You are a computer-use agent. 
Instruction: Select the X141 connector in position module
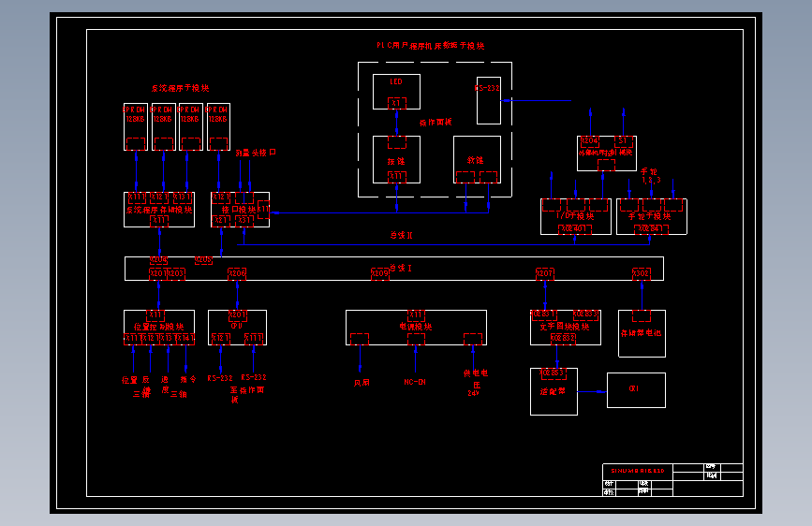click(x=186, y=339)
